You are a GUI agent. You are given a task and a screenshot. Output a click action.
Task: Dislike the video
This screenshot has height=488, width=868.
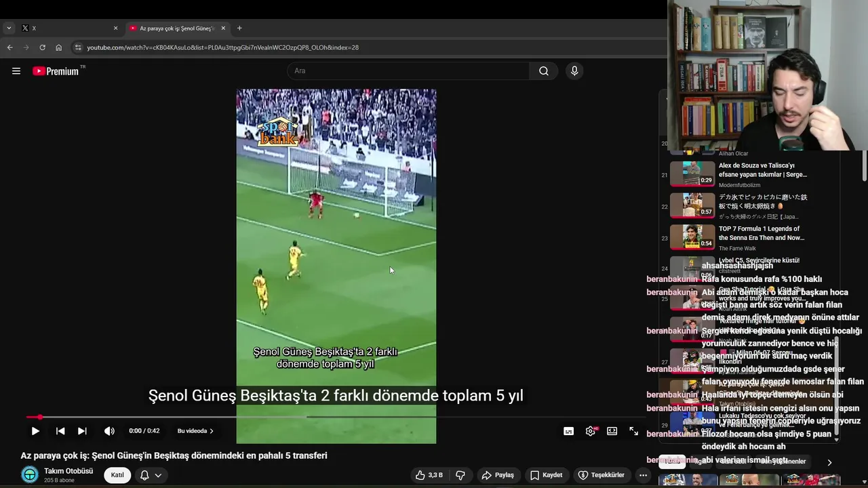click(460, 475)
